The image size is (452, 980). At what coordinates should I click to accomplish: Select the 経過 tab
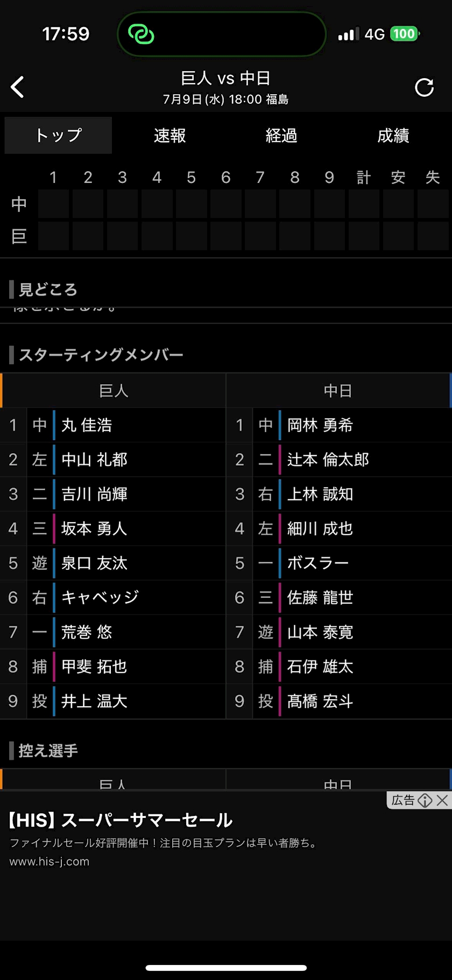pyautogui.click(x=281, y=136)
